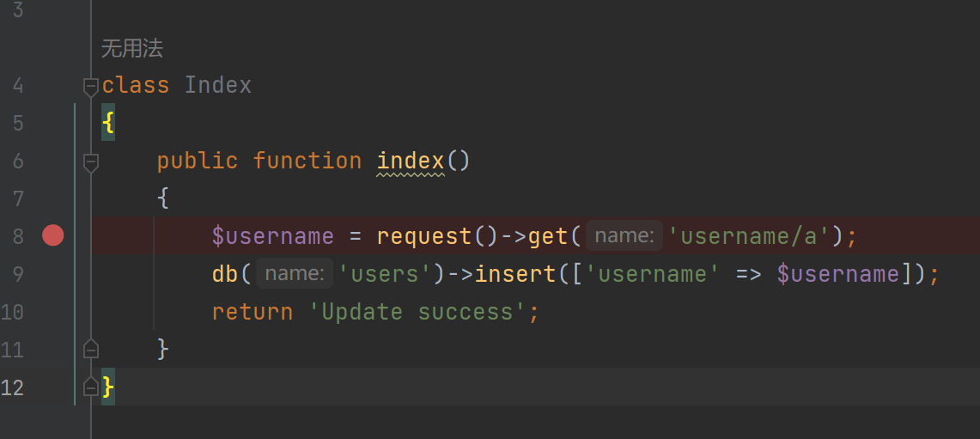Click the fold end marker on line 12
Screen dimensions: 980x439
[x=90, y=387]
